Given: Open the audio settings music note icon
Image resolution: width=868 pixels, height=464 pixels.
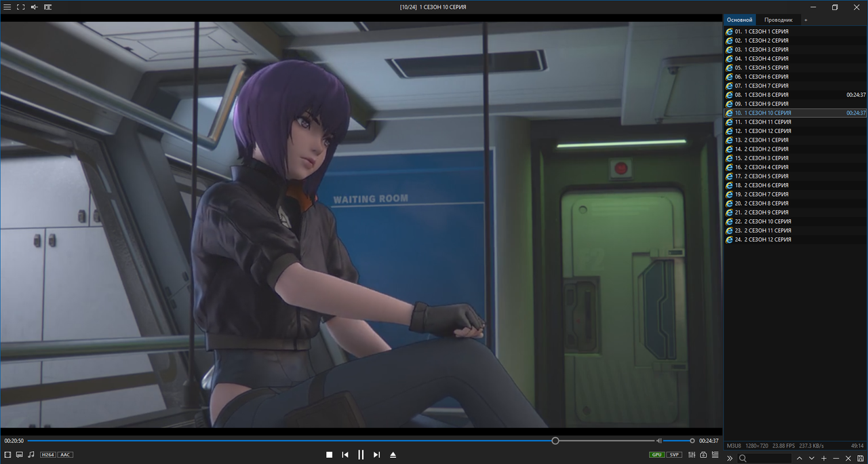Looking at the screenshot, I should pyautogui.click(x=31, y=455).
